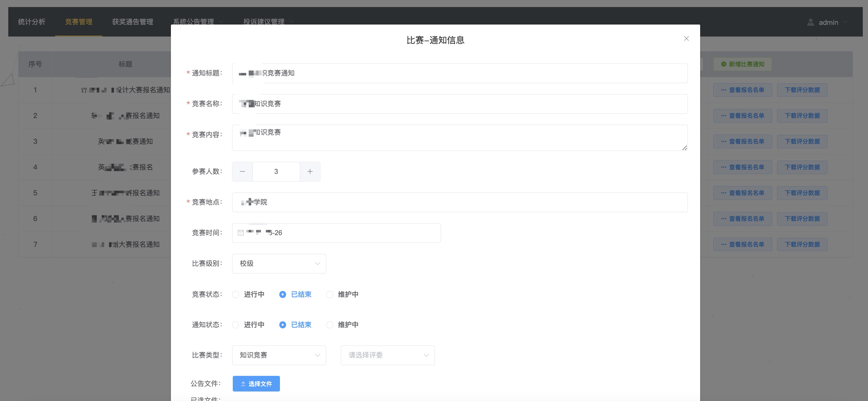Open the 统计分析 tab

32,22
